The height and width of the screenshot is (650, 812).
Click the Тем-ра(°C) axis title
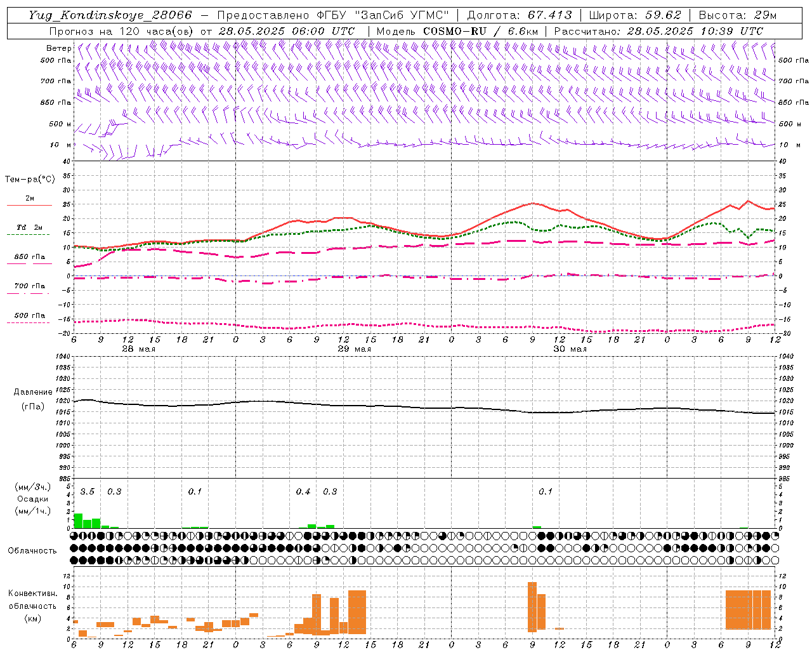click(30, 180)
